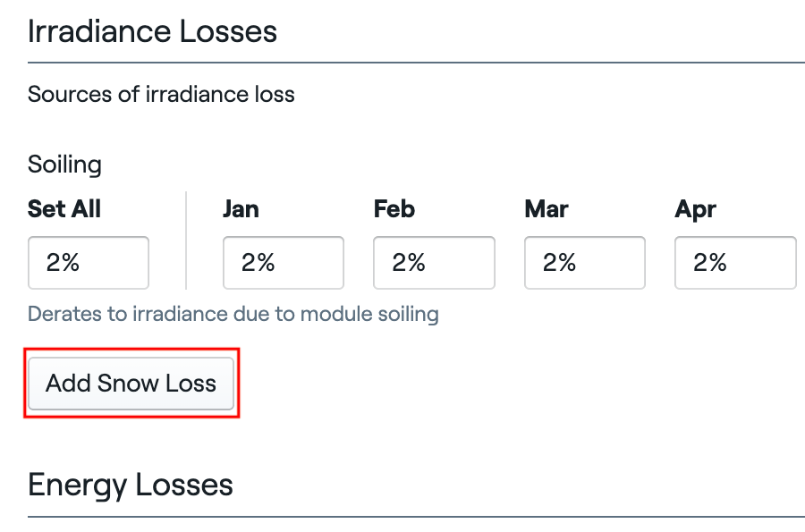This screenshot has width=805, height=532.
Task: Click the 'Derates to irradiance' help text
Action: pyautogui.click(x=233, y=314)
